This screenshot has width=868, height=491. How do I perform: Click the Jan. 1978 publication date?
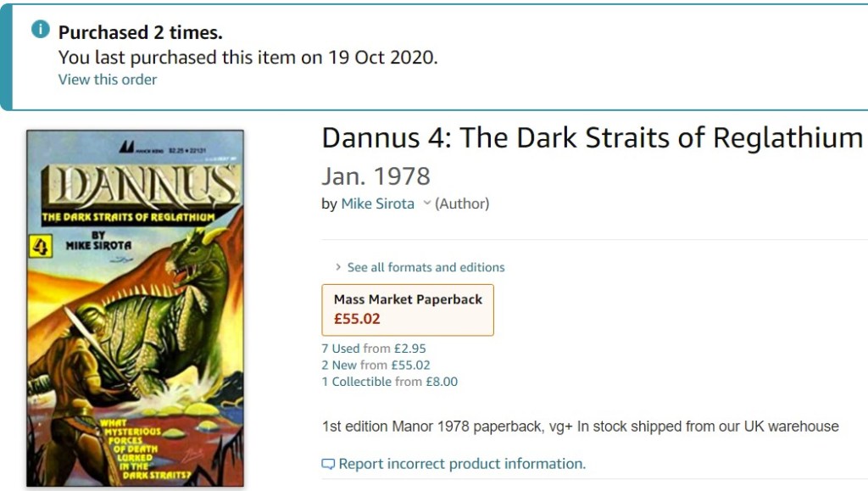[376, 176]
